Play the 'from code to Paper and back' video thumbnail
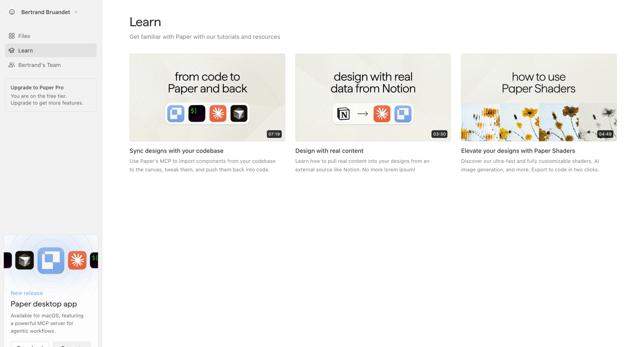The height and width of the screenshot is (347, 644). pos(207,97)
